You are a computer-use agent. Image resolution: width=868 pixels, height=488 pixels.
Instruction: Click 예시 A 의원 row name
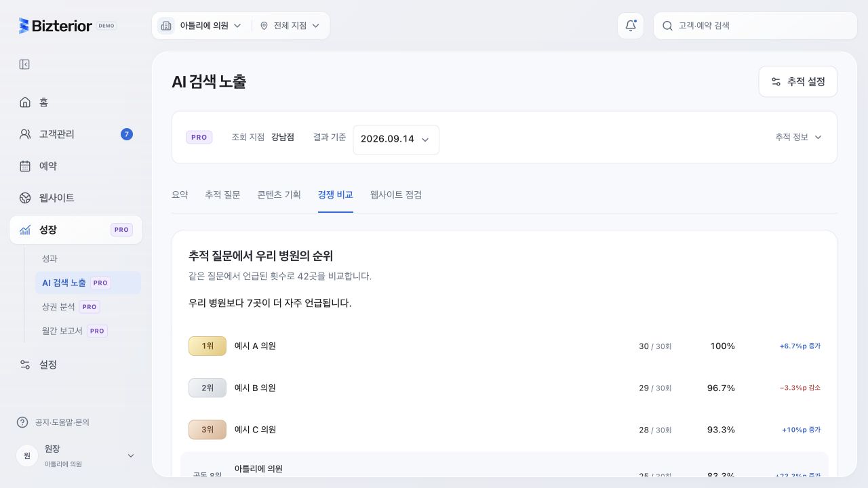click(255, 346)
